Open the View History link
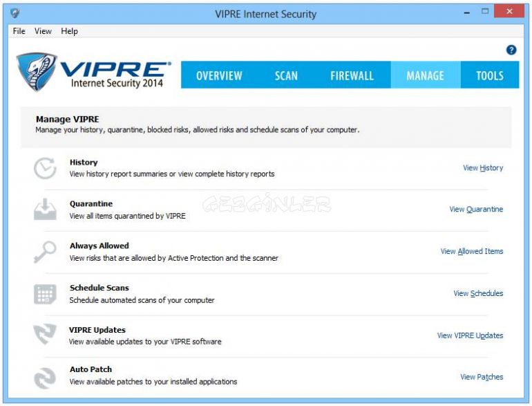532x406 pixels. coord(483,168)
